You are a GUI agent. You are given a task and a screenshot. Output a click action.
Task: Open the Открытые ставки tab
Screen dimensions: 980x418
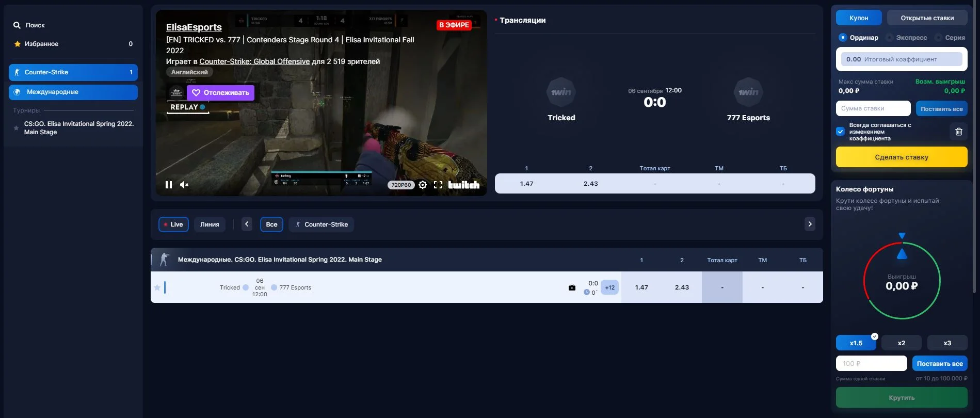[x=927, y=18]
